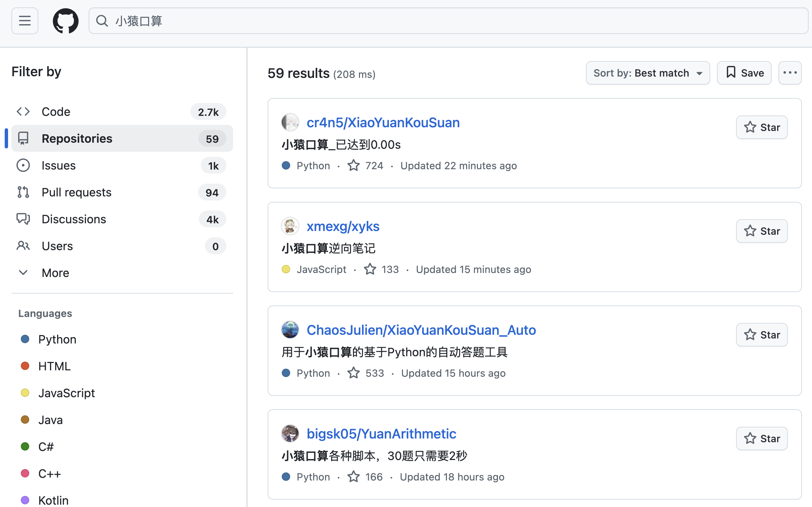Click the Discussions count badge 4k

pos(212,219)
